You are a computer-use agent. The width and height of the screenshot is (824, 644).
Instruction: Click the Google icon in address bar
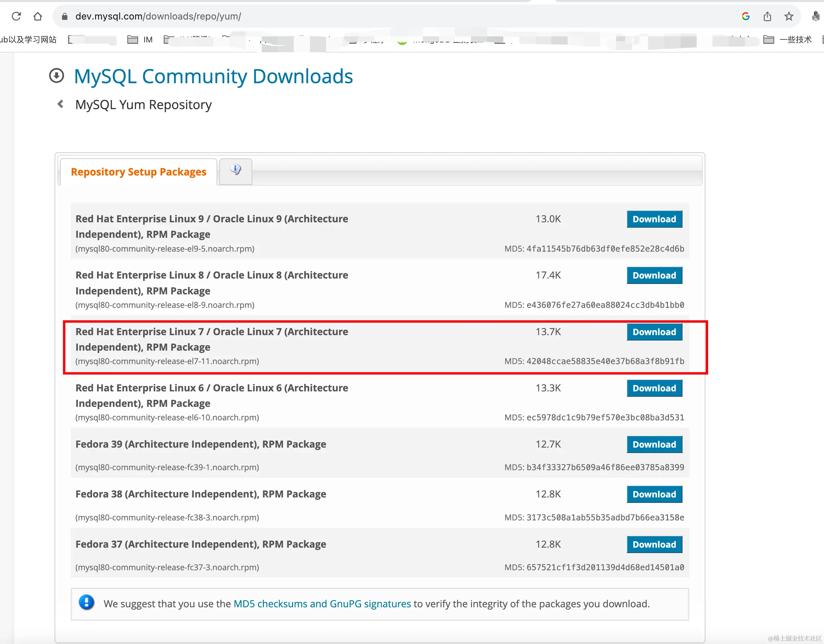(x=745, y=16)
